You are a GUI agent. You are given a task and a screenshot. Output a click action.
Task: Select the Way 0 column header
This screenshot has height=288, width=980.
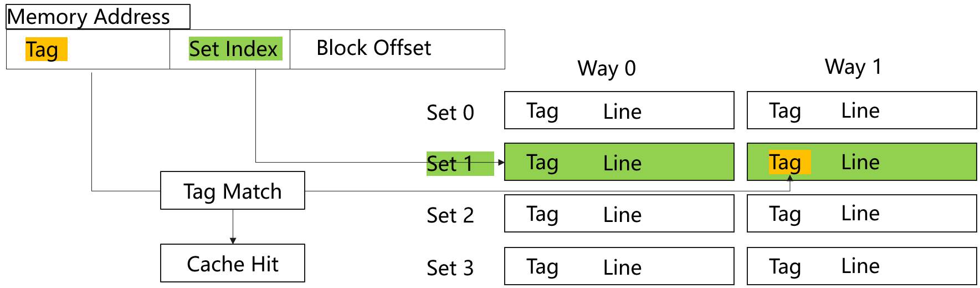(607, 68)
